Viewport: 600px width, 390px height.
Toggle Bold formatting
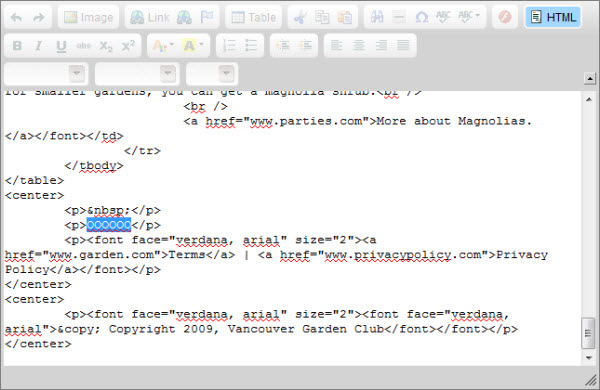[17, 46]
